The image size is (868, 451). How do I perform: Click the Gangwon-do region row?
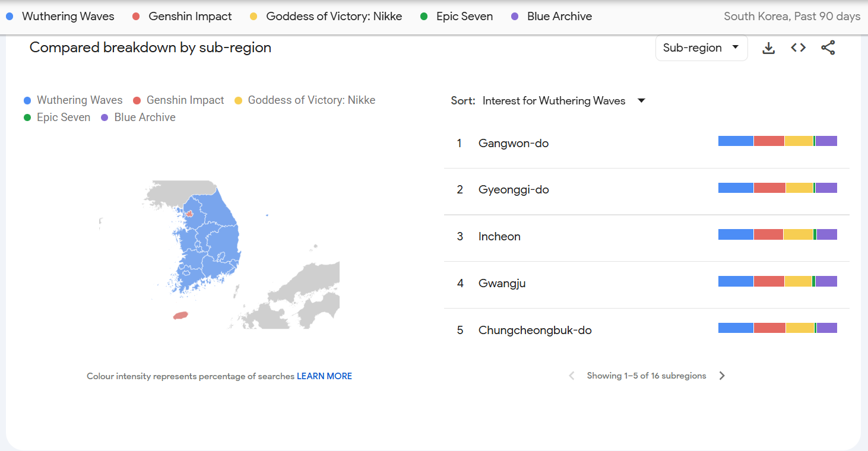(x=514, y=143)
